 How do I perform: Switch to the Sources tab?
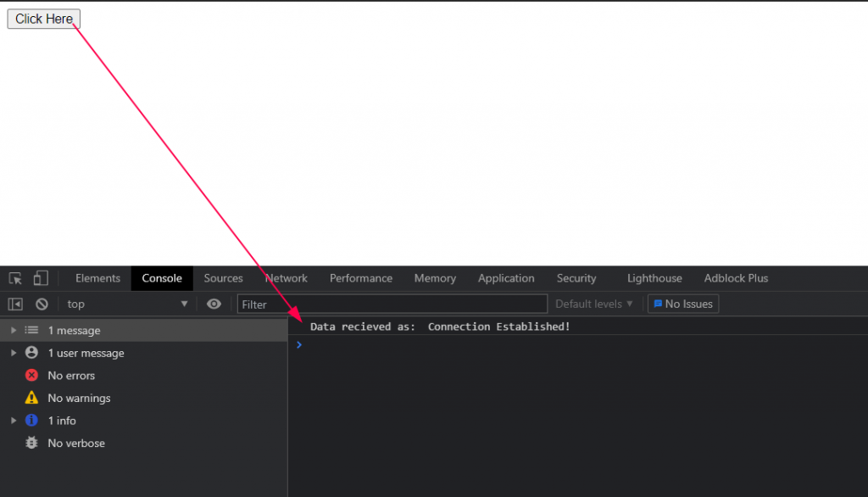223,278
